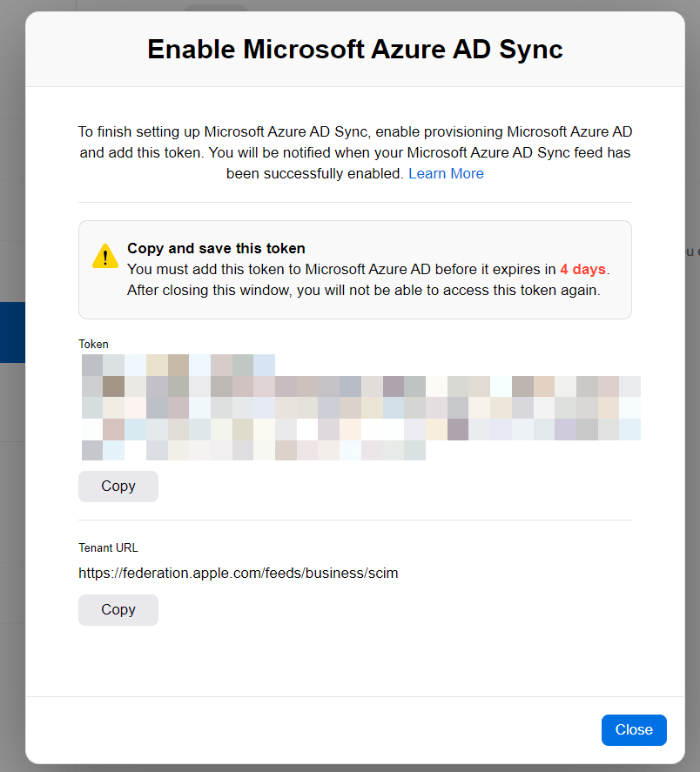Click the dimmed background right of the dialog

coord(692,435)
